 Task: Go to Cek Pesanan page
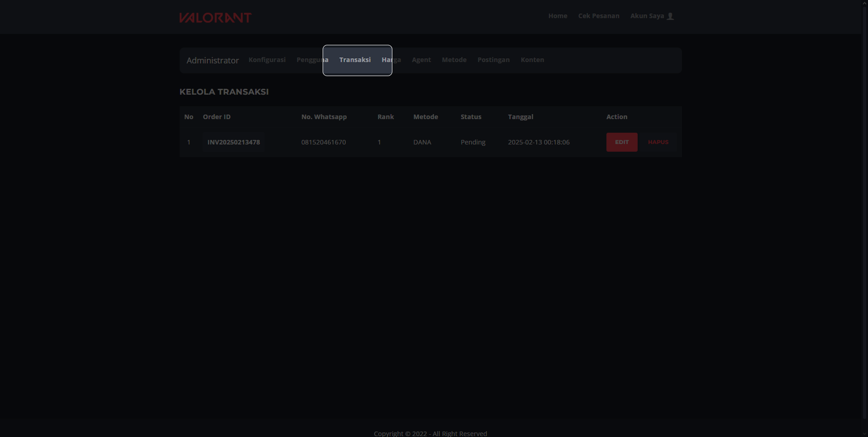click(x=599, y=16)
